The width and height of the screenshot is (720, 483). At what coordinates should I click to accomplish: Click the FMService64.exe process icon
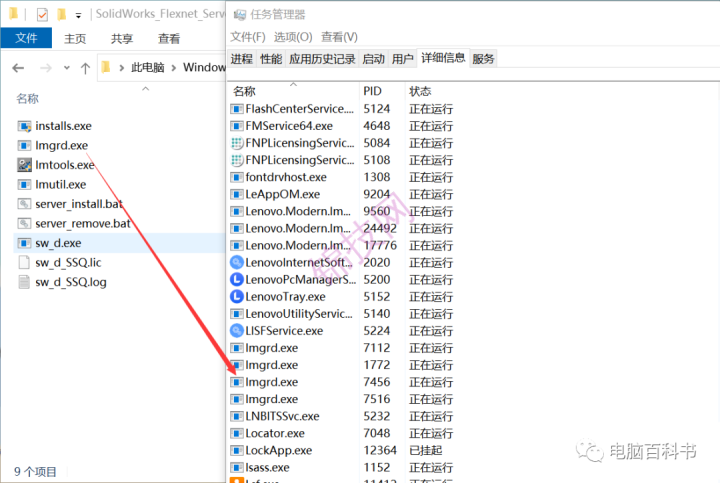point(236,126)
